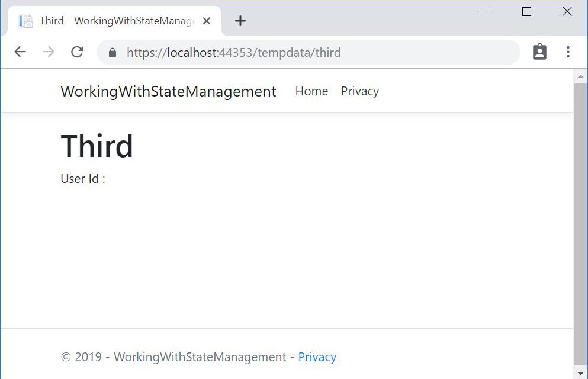Click the vertical scrollbar thumb
This screenshot has height=379, width=588.
click(580, 225)
